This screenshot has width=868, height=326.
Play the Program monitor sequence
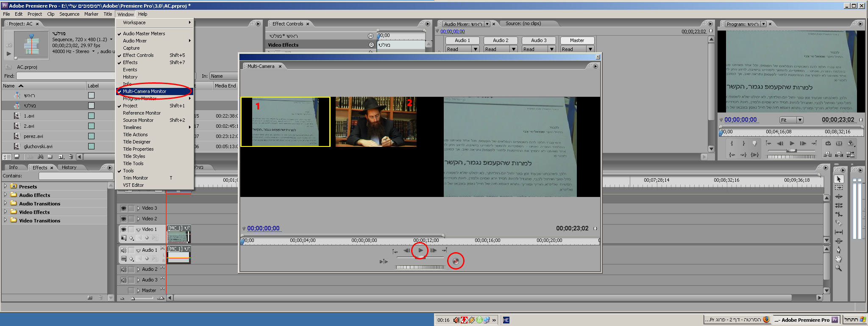click(x=792, y=143)
